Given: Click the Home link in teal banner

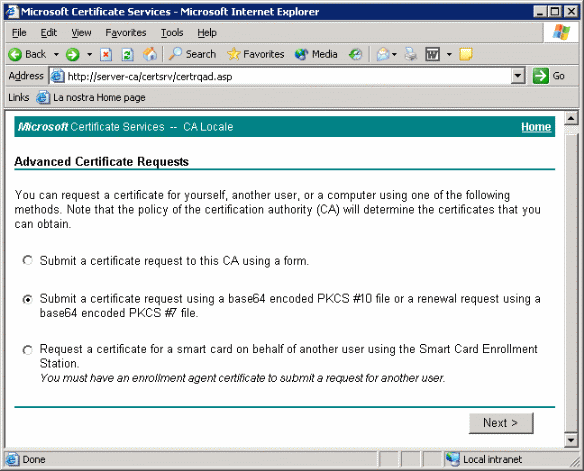Looking at the screenshot, I should 536,127.
